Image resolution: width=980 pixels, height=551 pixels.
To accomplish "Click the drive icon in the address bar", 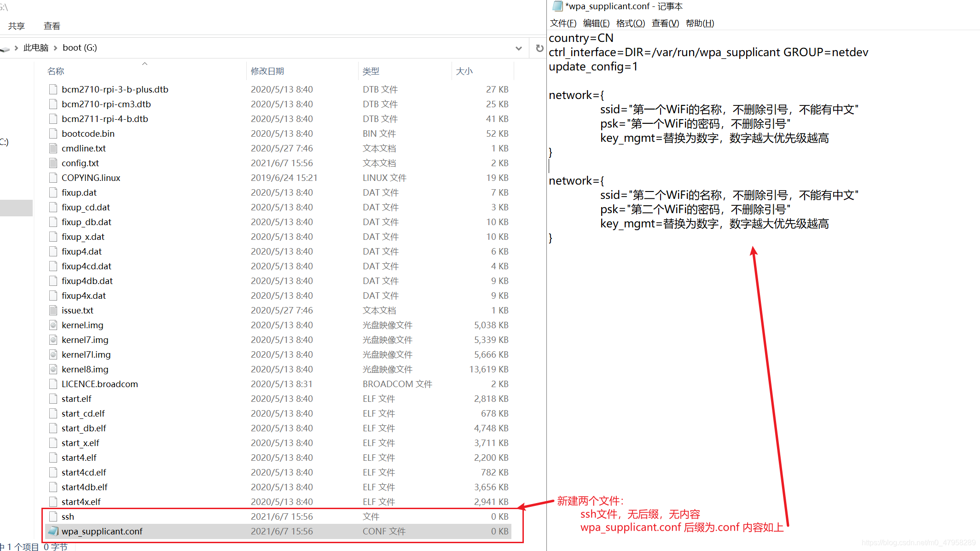I will point(5,48).
